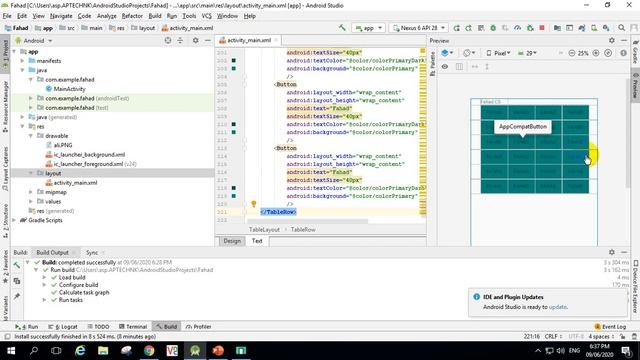Click the build hammer icon in Build panel
This screenshot has width=640, height=360.
click(17, 266)
